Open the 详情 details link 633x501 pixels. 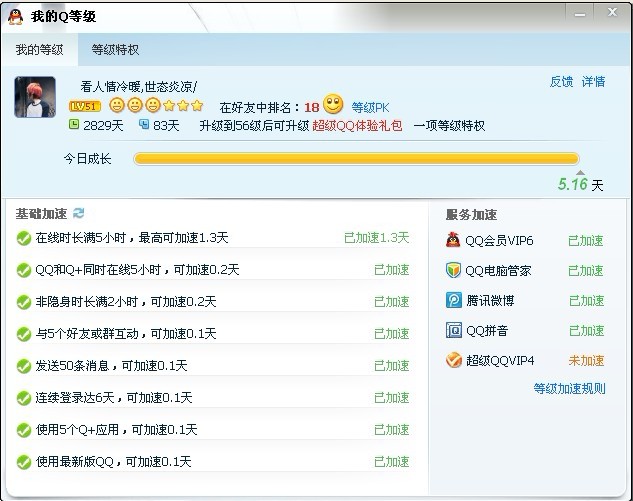593,82
